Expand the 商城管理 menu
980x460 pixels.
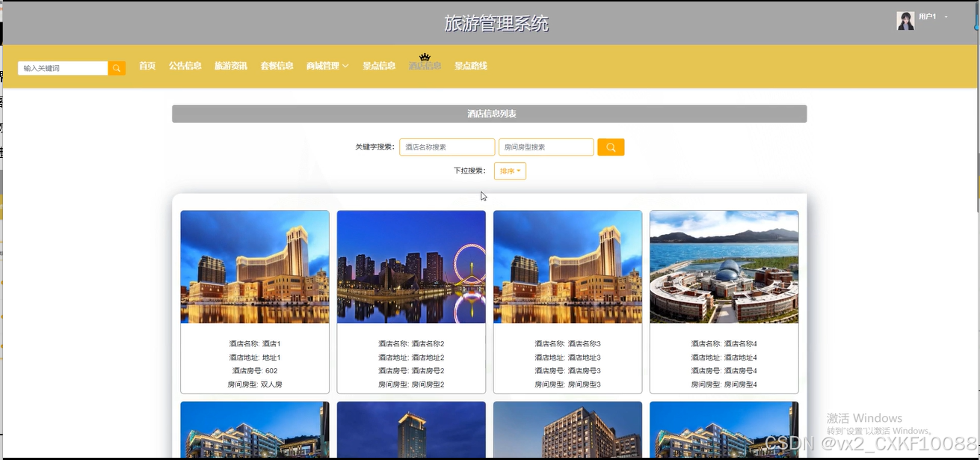[327, 66]
